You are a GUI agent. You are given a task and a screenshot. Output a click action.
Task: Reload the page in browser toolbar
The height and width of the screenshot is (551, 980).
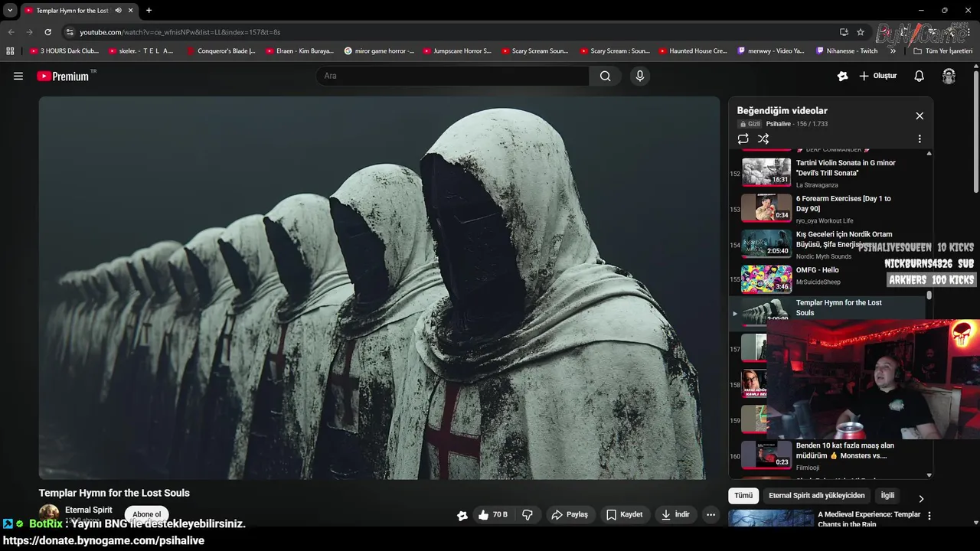click(47, 32)
